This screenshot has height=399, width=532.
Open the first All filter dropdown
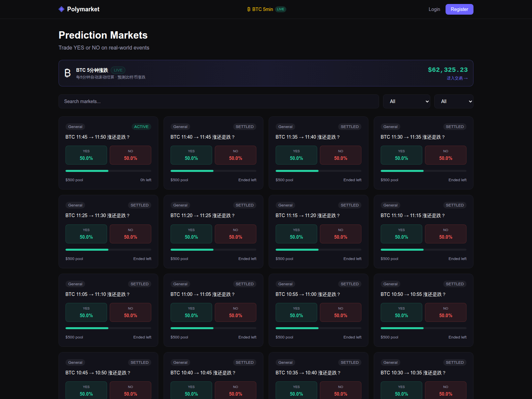click(x=407, y=101)
